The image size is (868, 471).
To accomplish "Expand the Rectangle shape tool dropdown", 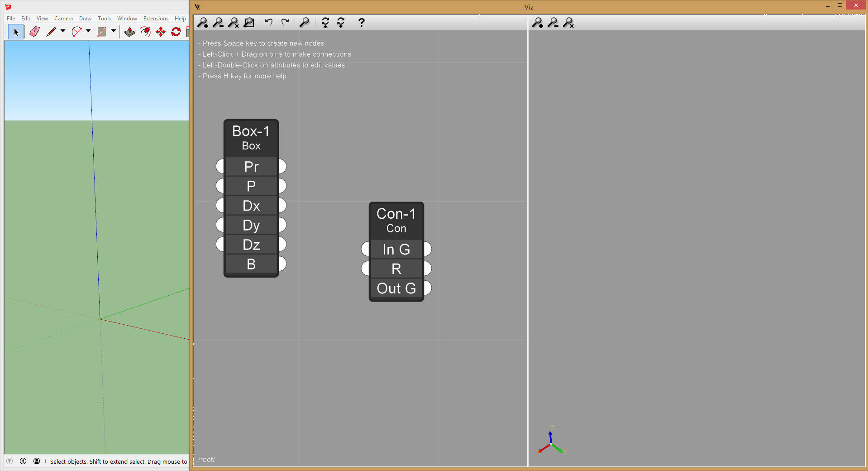I will click(x=114, y=31).
